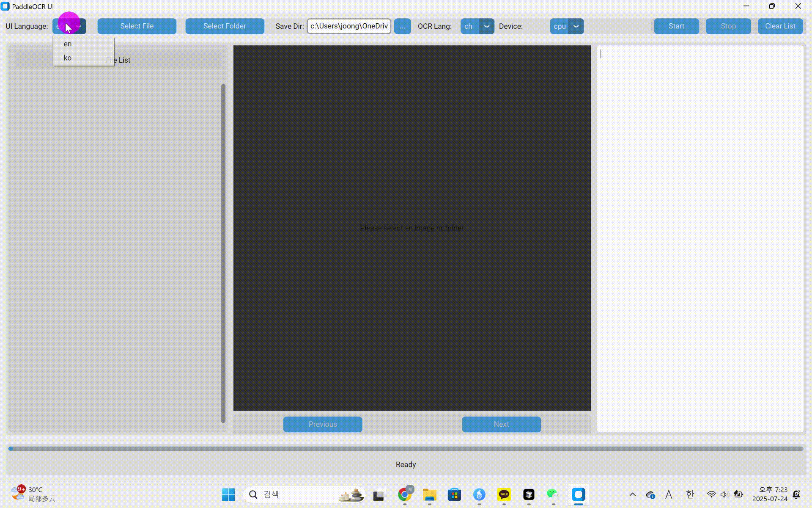The height and width of the screenshot is (508, 812).
Task: Click the Select File button
Action: 137,26
